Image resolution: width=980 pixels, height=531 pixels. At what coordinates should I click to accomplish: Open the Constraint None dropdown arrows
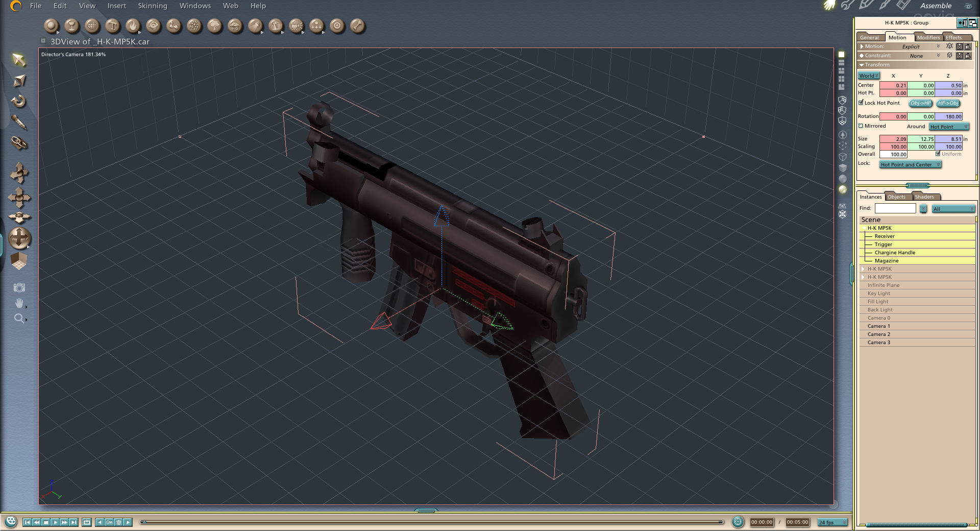(x=938, y=55)
